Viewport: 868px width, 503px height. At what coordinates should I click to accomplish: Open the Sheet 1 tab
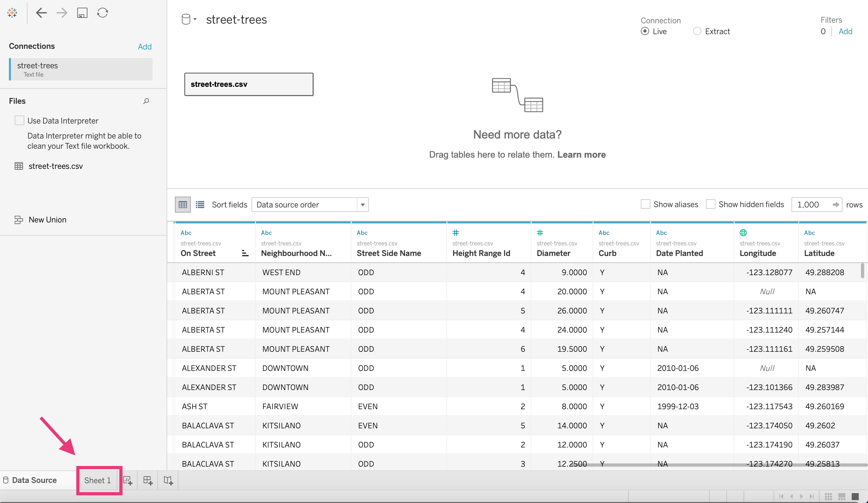(x=97, y=480)
